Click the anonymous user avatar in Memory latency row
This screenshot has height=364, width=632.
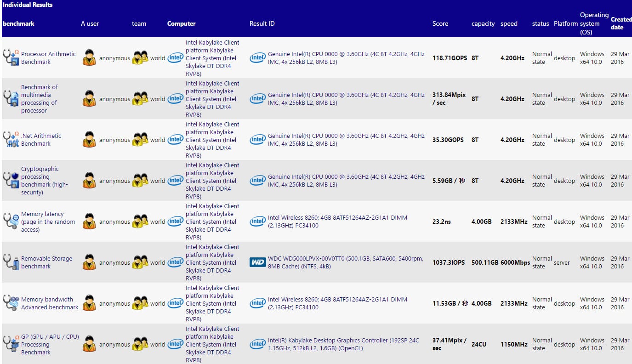pos(89,222)
